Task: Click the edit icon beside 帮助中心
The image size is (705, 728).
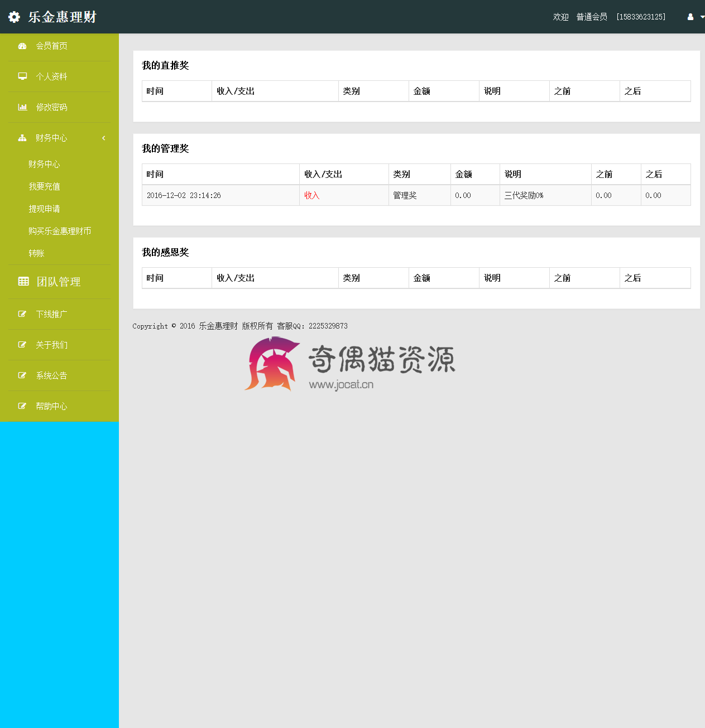Action: tap(22, 406)
